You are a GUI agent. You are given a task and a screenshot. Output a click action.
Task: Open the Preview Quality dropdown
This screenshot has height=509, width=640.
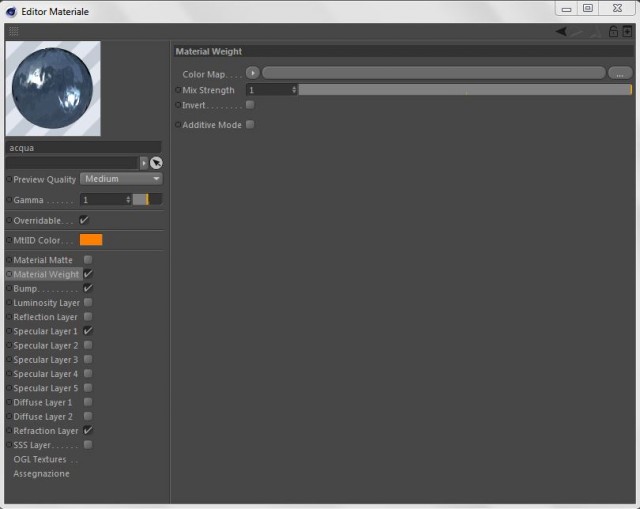121,179
